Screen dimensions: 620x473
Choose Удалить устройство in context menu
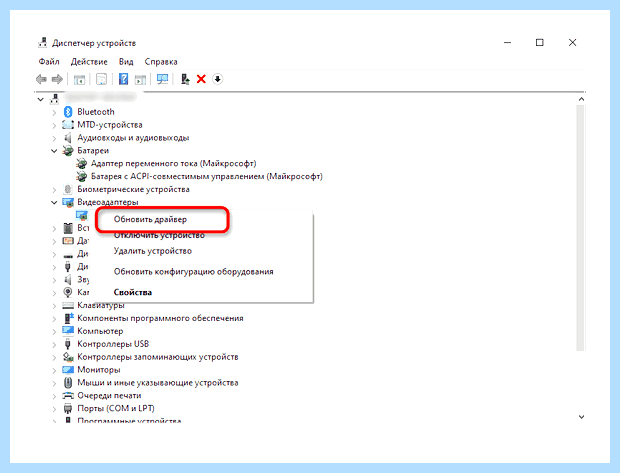click(x=153, y=251)
